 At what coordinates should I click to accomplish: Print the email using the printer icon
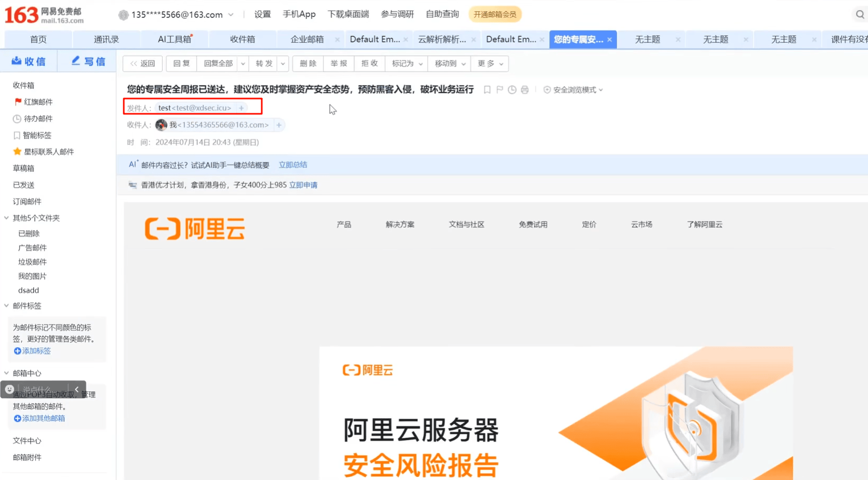[x=525, y=90]
